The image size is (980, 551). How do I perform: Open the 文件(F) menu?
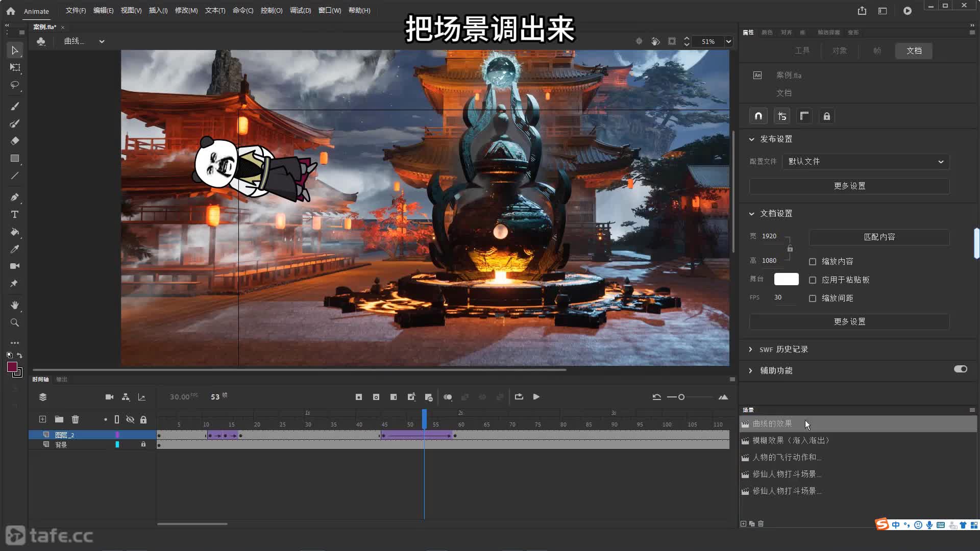[x=76, y=11]
